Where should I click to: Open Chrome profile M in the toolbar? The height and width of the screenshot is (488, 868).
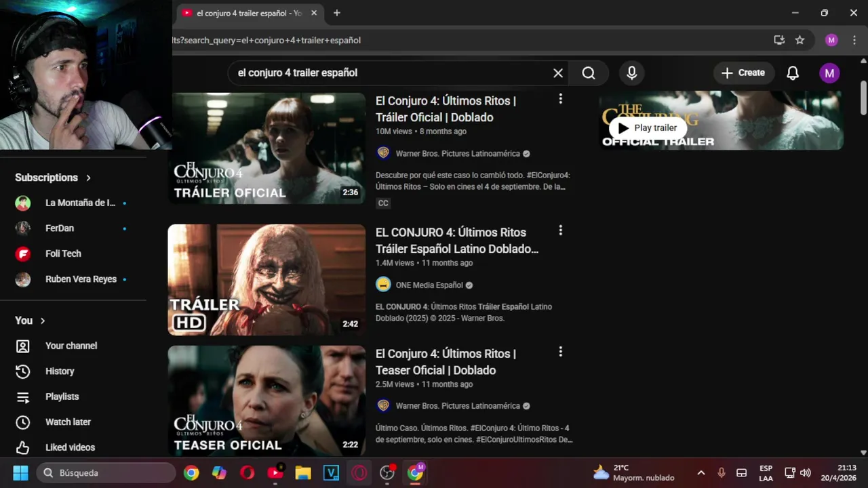click(x=831, y=40)
